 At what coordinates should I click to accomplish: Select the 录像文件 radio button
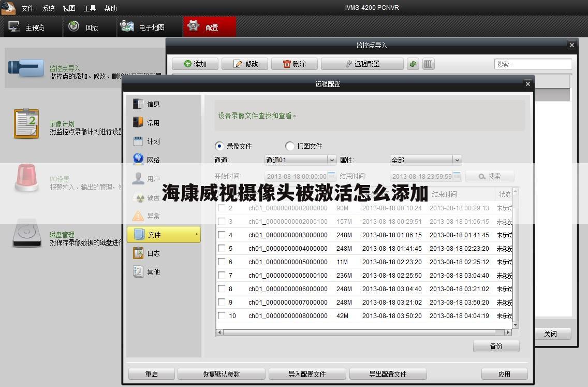click(219, 146)
